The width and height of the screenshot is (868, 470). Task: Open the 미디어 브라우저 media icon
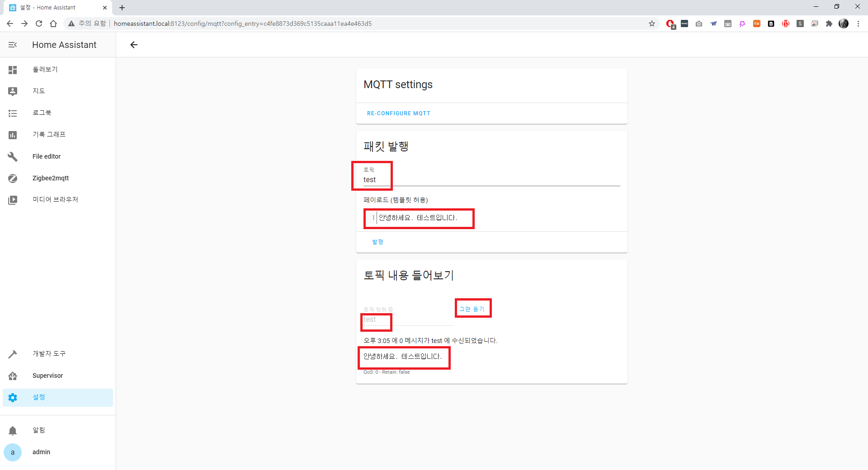[13, 200]
